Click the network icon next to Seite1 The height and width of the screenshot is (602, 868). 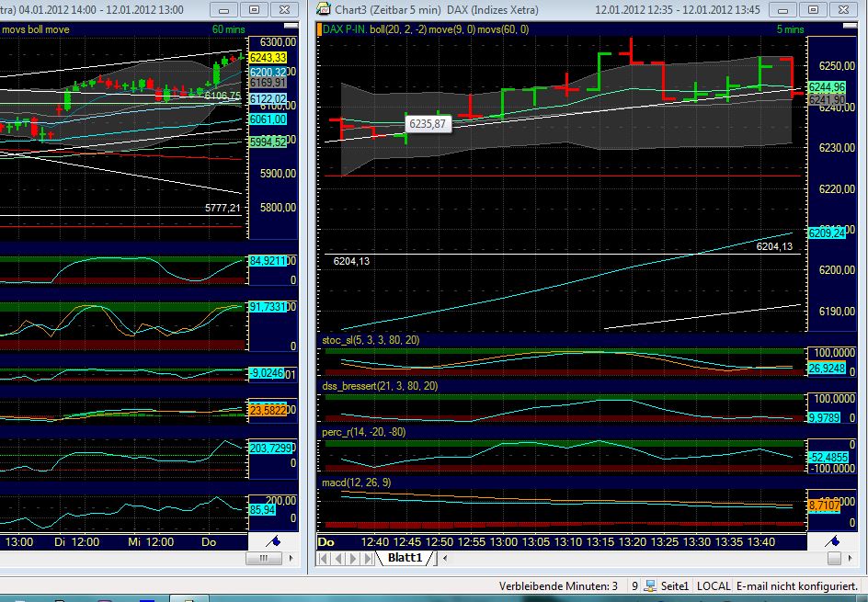[x=649, y=585]
